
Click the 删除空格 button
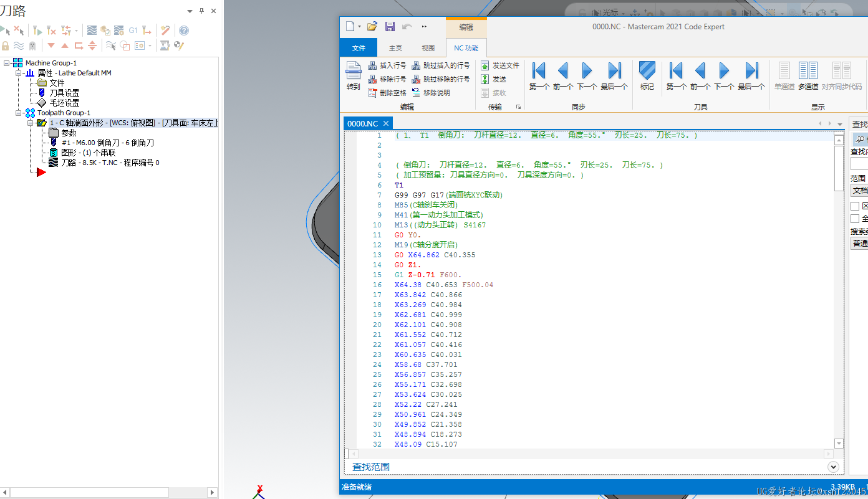pyautogui.click(x=387, y=93)
